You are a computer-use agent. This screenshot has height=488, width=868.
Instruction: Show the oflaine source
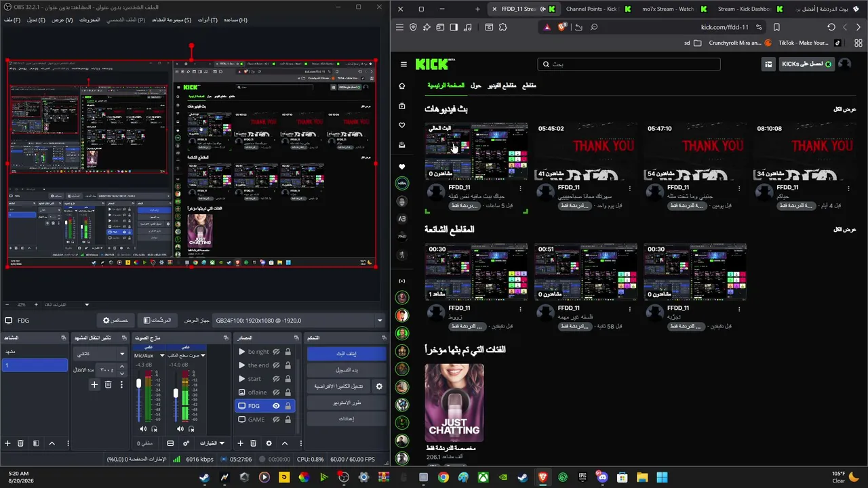(276, 392)
